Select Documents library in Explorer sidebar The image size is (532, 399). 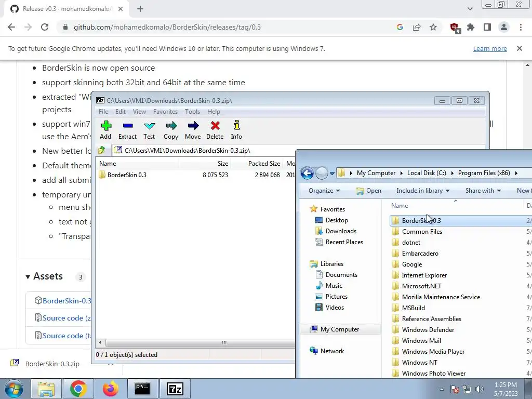click(x=336, y=275)
